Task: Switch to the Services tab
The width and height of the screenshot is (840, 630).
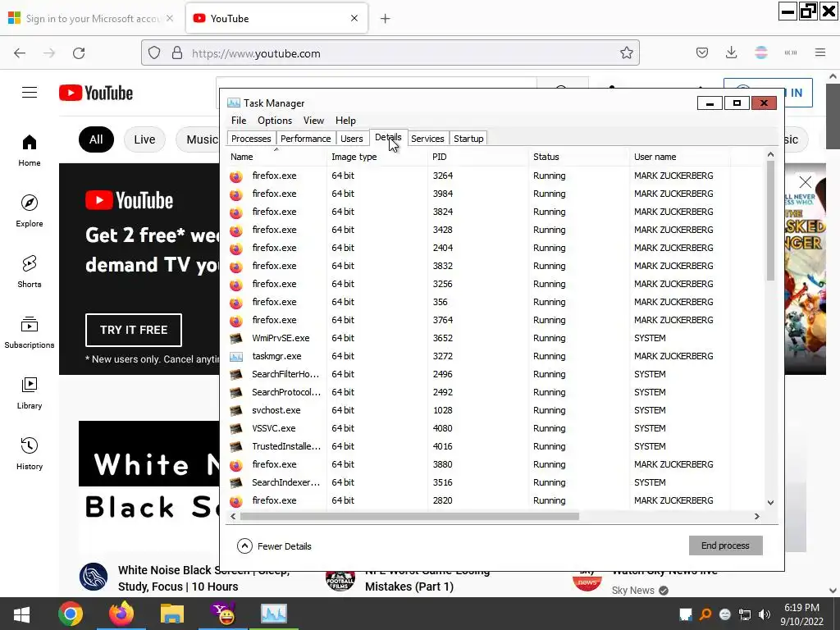Action: [427, 138]
